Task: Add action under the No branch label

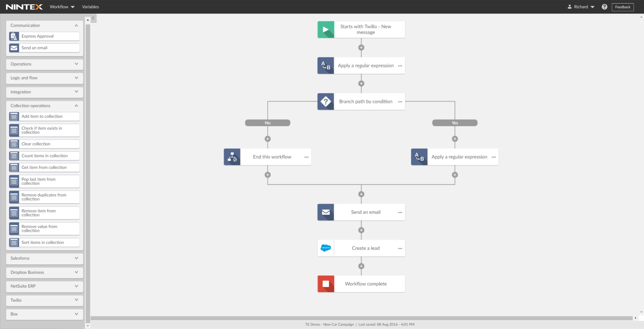Action: [x=267, y=139]
